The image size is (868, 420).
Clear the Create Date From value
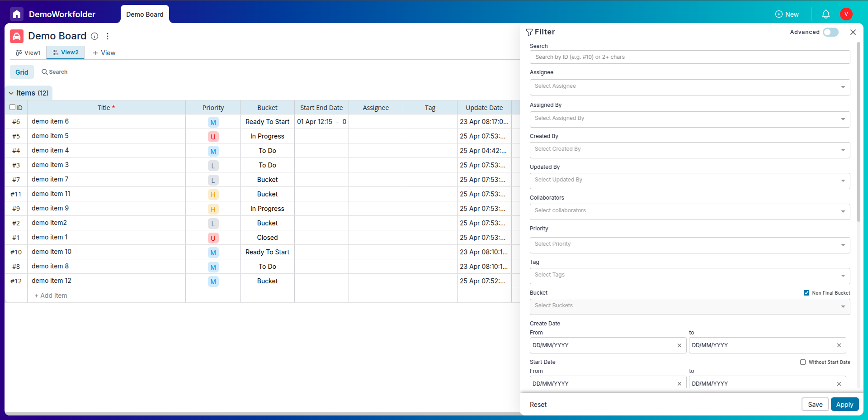pyautogui.click(x=679, y=345)
